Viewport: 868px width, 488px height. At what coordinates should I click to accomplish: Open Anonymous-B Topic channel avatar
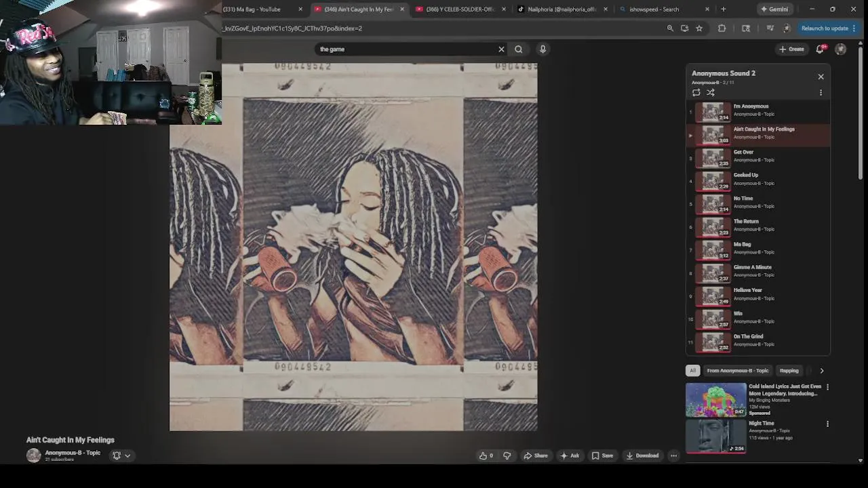coord(33,455)
